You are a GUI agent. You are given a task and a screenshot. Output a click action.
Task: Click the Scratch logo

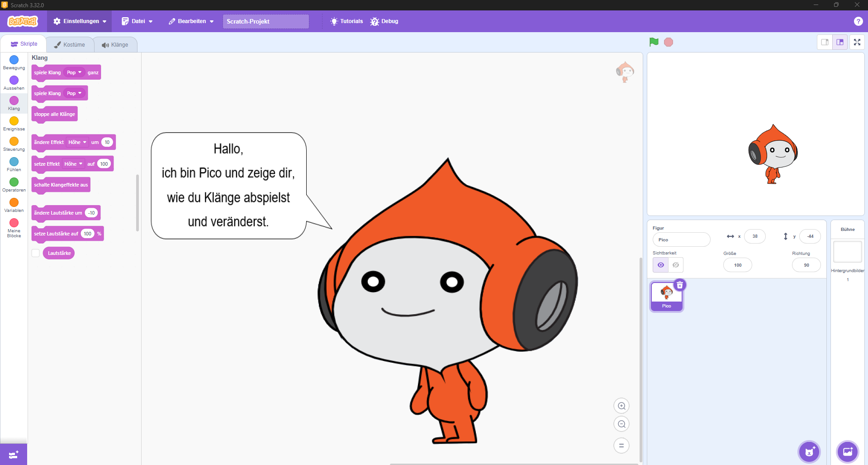coord(23,21)
